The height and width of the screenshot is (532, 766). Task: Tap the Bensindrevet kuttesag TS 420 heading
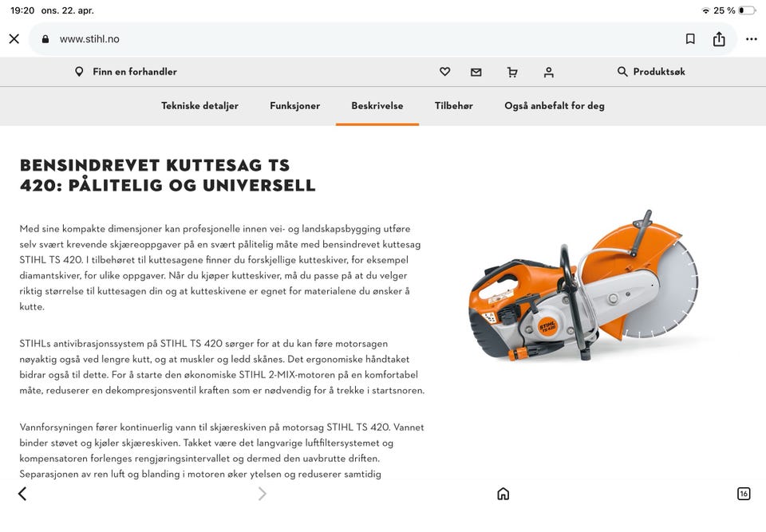pyautogui.click(x=168, y=175)
